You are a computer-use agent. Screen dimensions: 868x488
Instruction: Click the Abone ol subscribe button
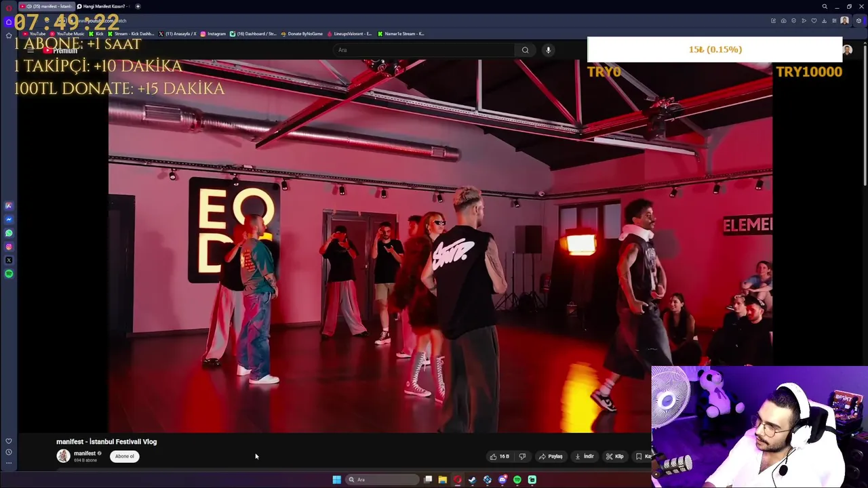point(125,456)
